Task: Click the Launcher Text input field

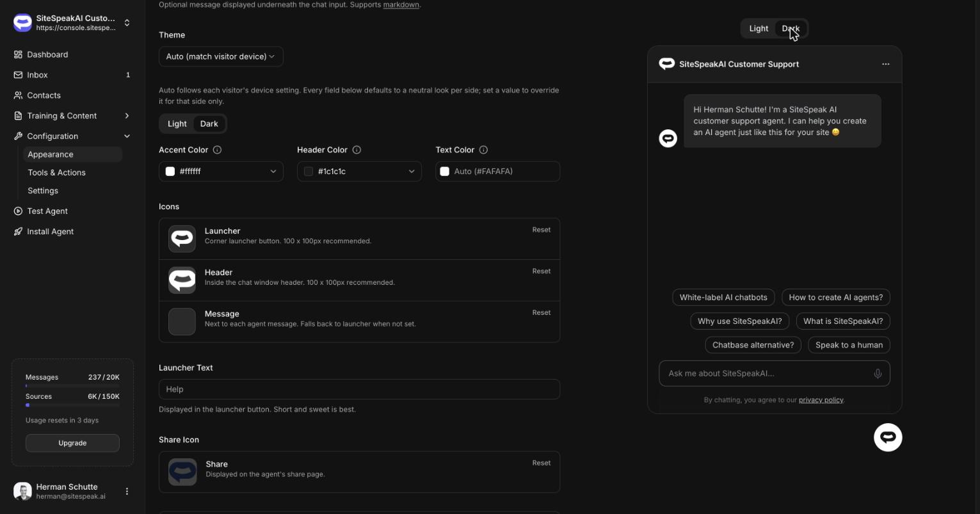Action: coord(359,389)
